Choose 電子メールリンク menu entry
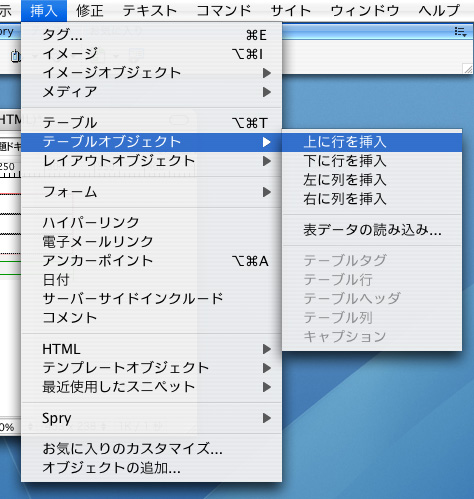Screen dimensions: 474x499 (x=152, y=242)
